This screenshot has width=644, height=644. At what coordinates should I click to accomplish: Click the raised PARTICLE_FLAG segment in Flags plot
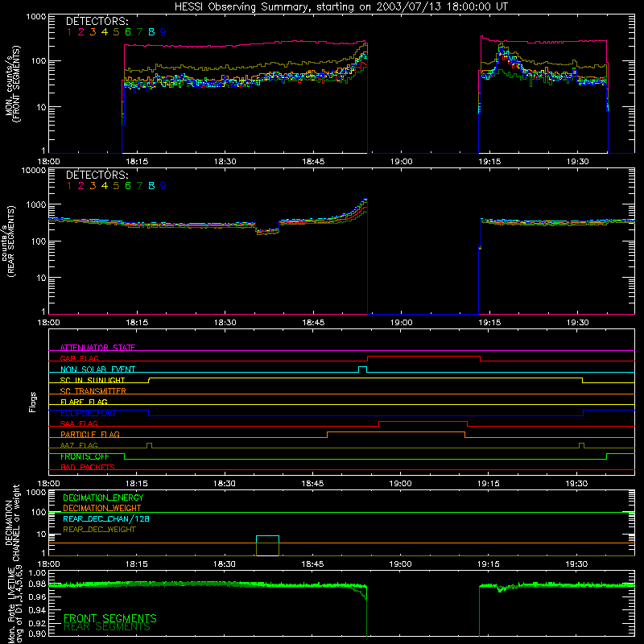(x=396, y=432)
